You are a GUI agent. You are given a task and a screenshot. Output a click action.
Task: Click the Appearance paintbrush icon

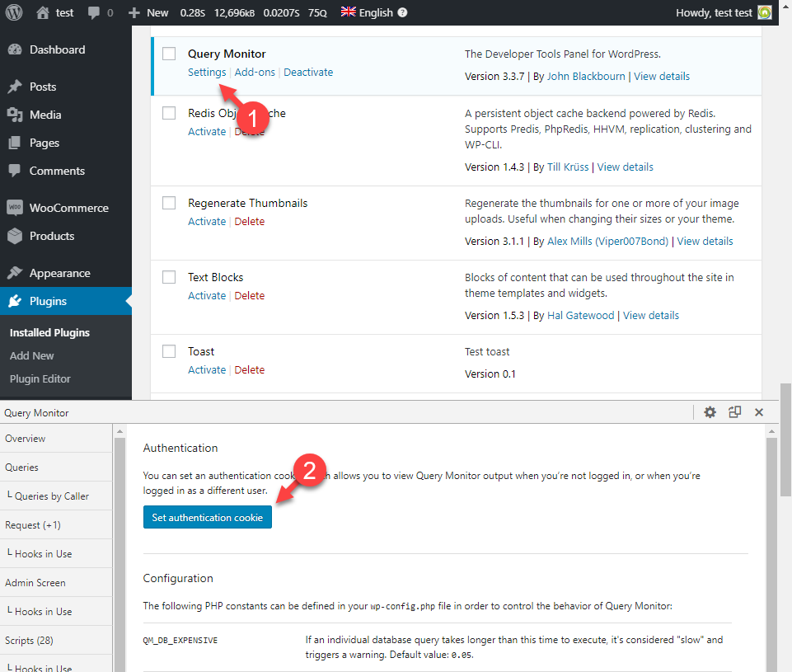[x=15, y=273]
